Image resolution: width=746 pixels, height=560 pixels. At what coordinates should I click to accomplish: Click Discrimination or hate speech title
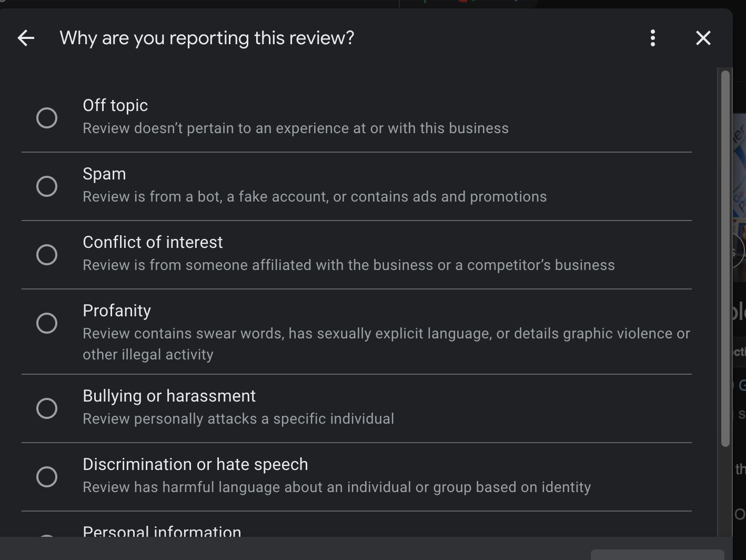tap(195, 464)
